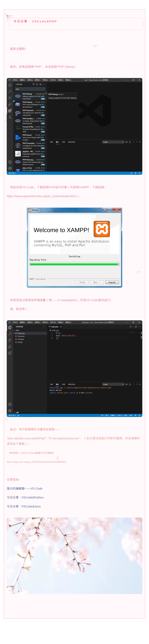Open the apachefriends.org download link
The height and width of the screenshot is (644, 149).
[x=41, y=196]
